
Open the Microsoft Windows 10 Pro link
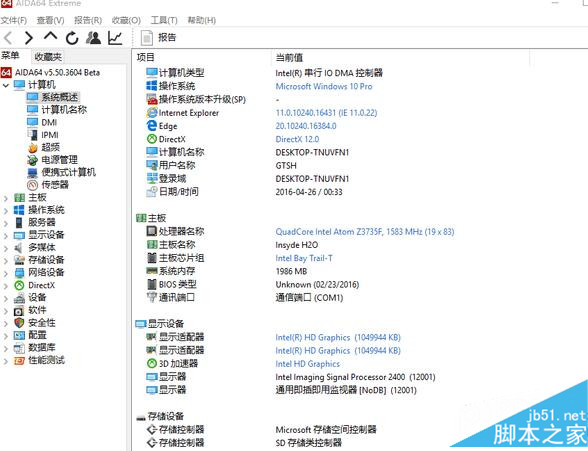[324, 86]
